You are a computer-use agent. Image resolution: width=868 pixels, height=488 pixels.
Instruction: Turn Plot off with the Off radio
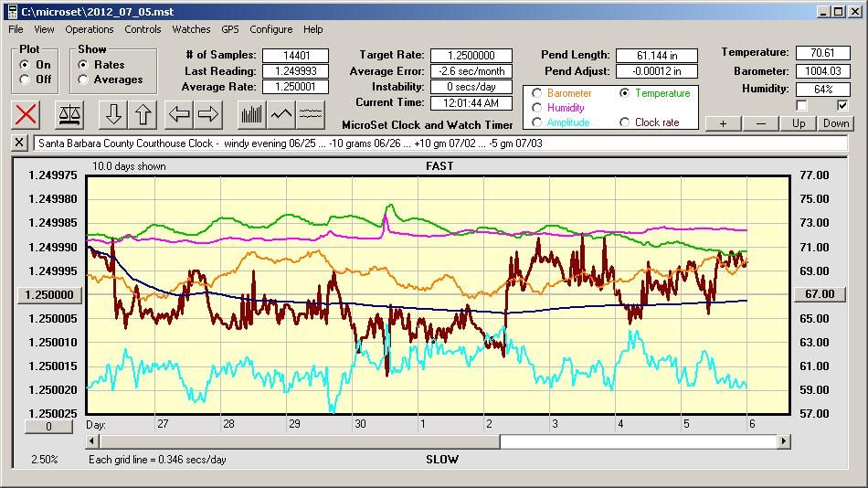tap(25, 80)
